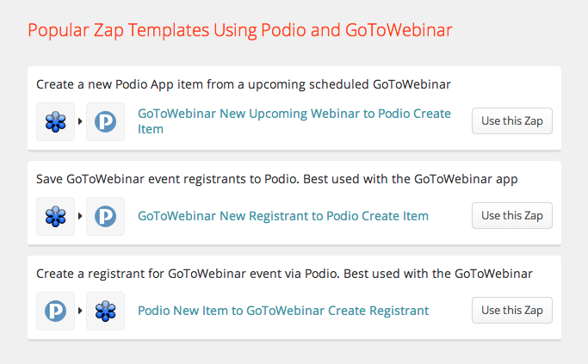Click 'Create a registrant for GoToWebinar event' description

click(284, 274)
